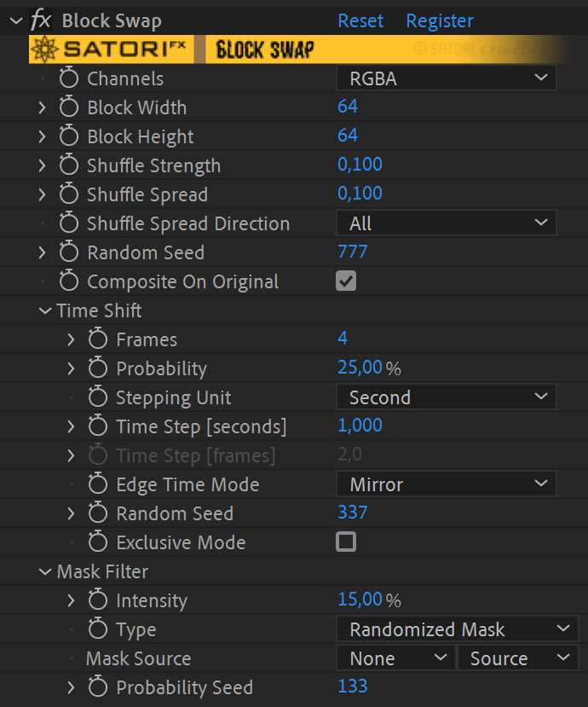588x707 pixels.
Task: Open the Mask Source layer dropdown showing None
Action: point(395,658)
